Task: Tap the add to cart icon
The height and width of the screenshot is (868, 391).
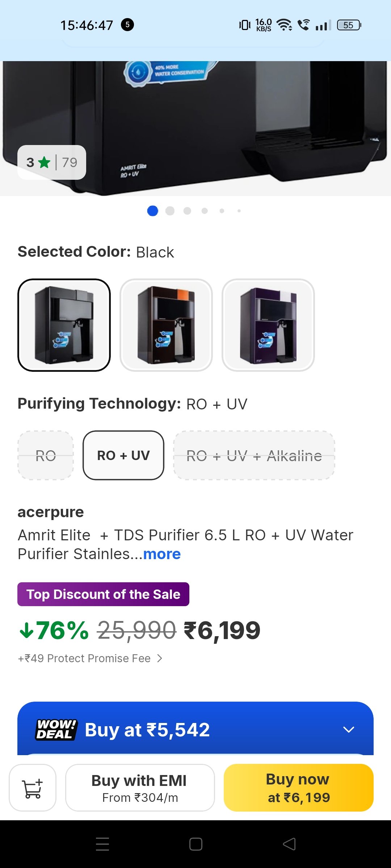Action: point(33,788)
